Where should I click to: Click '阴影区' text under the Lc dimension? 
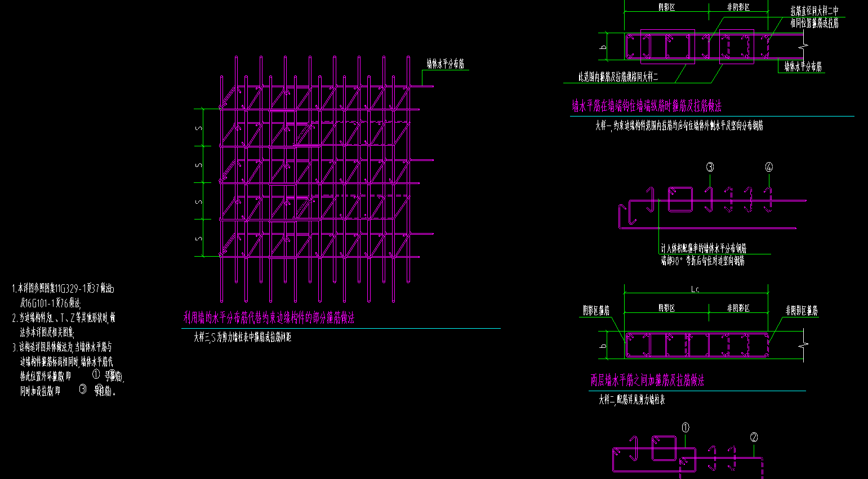tap(666, 308)
